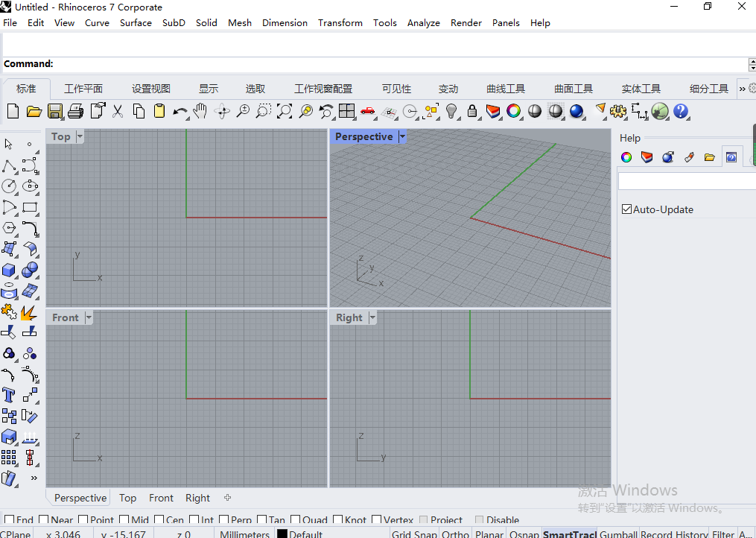Screen dimensions: 756x538
Task: Switch to the 曲面工具 toolbar tab
Action: pos(573,88)
